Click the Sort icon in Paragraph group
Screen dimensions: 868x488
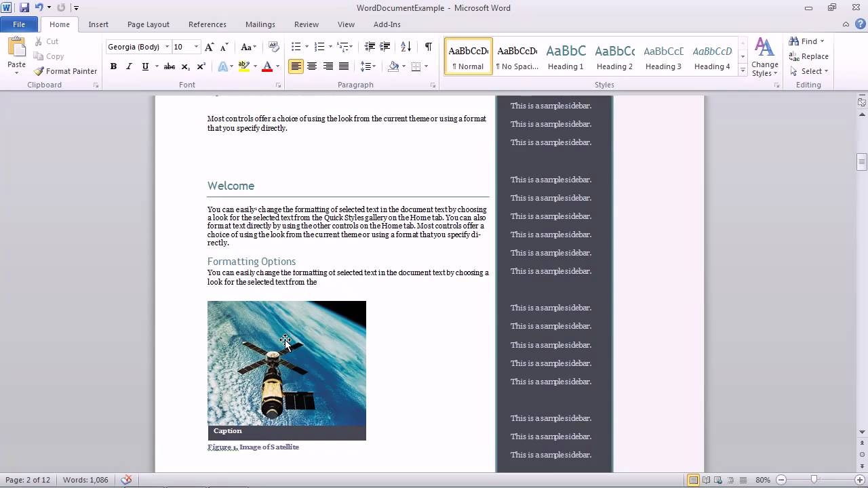(406, 47)
